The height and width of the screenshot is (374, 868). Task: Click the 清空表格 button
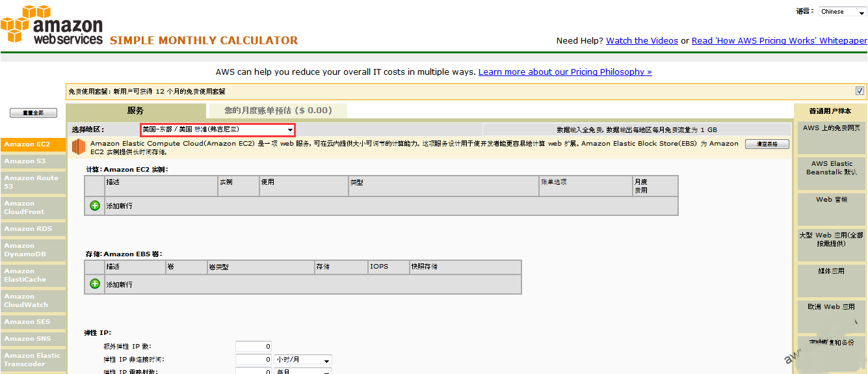(767, 144)
